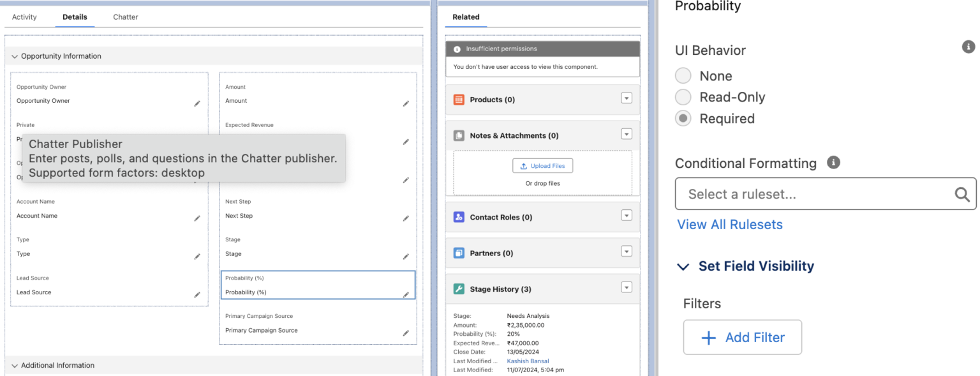This screenshot has height=376, width=980.
Task: Click the Products related list icon
Action: 459,100
